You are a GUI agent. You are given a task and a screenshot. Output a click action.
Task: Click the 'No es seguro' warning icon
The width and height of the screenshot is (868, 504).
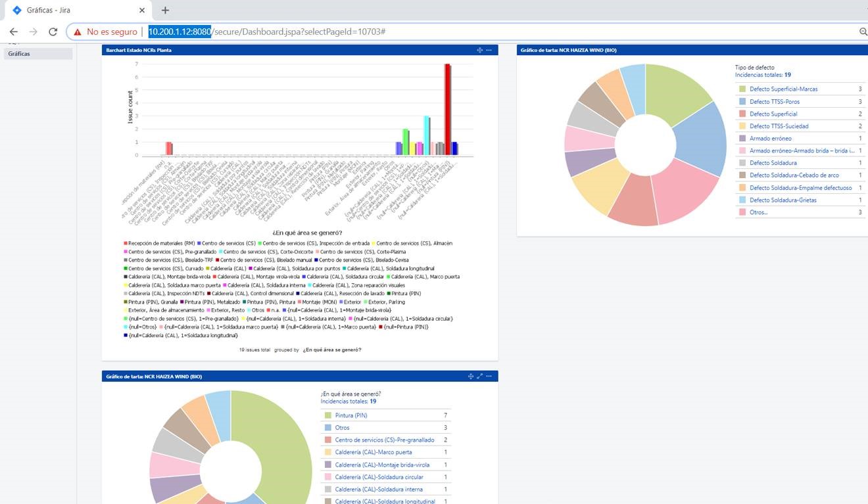[78, 32]
